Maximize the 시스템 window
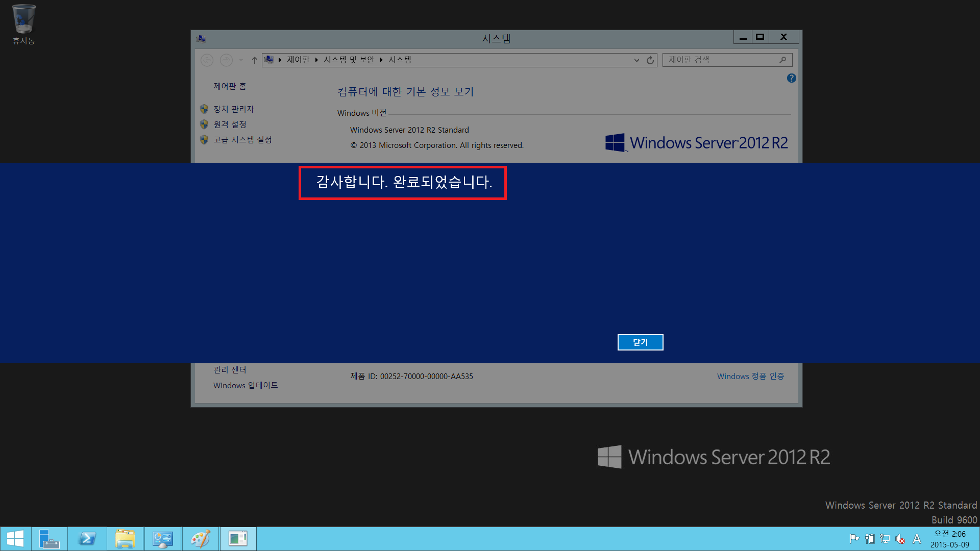Viewport: 980px width, 551px height. (x=760, y=37)
